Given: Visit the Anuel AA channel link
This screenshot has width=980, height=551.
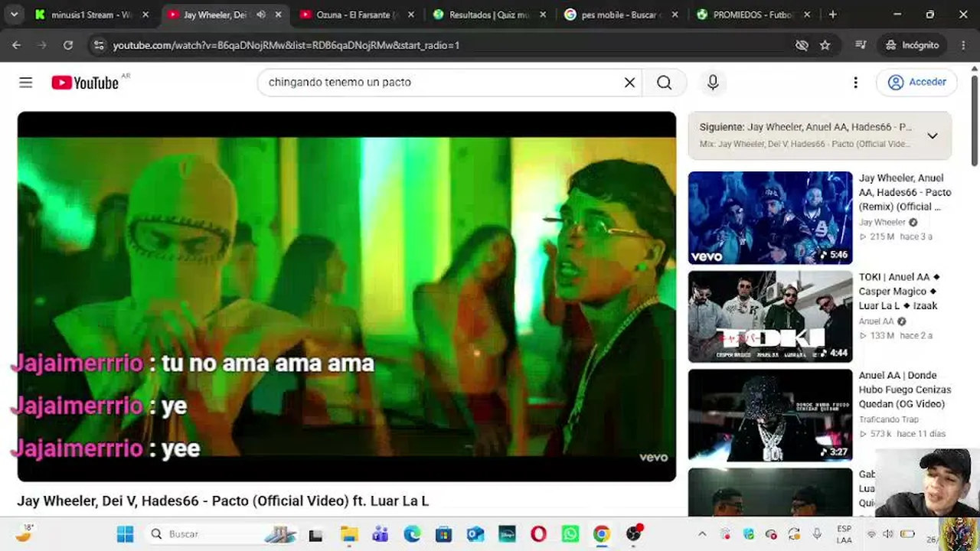Looking at the screenshot, I should point(877,321).
